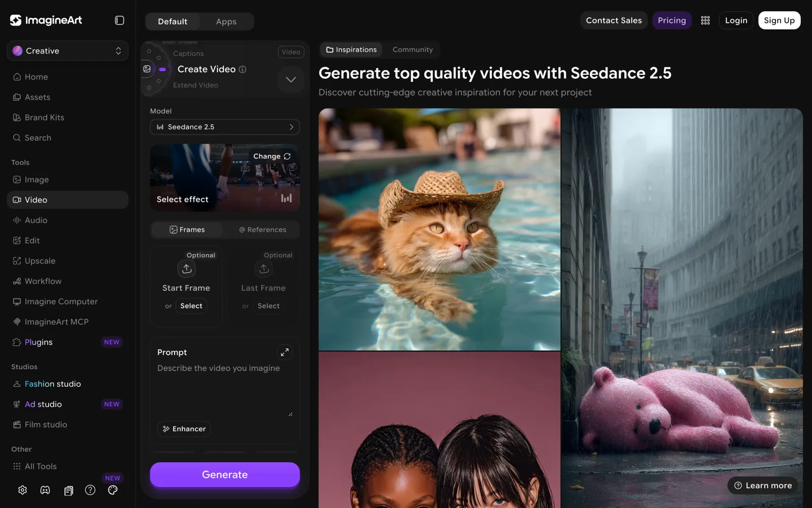This screenshot has width=812, height=508.
Task: Click the prompt description text field
Action: [x=225, y=389]
